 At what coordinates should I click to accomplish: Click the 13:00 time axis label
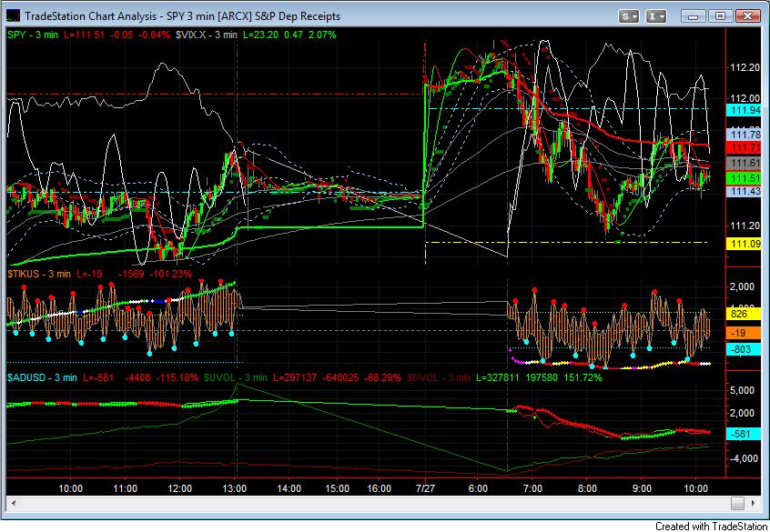coord(234,488)
